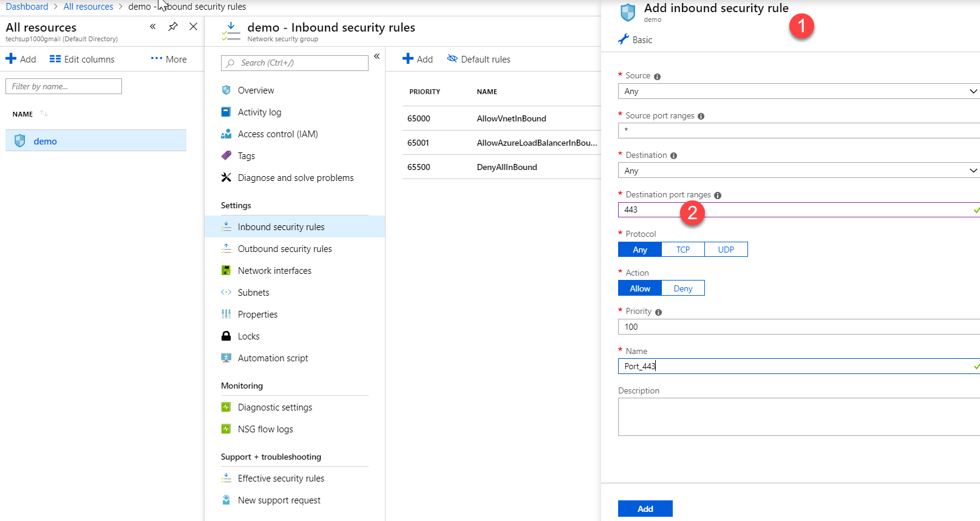Viewport: 980px width, 521px height.
Task: Click the Network interfaces icon
Action: pyautogui.click(x=226, y=270)
